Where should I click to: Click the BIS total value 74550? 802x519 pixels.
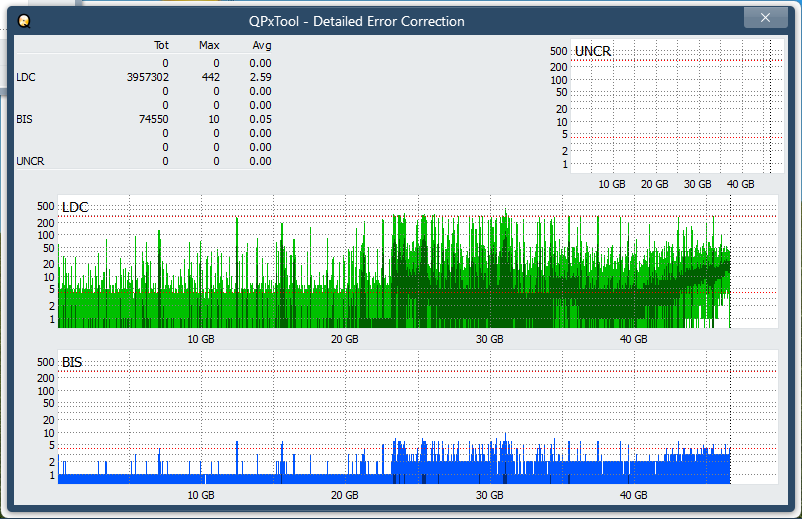tap(153, 119)
